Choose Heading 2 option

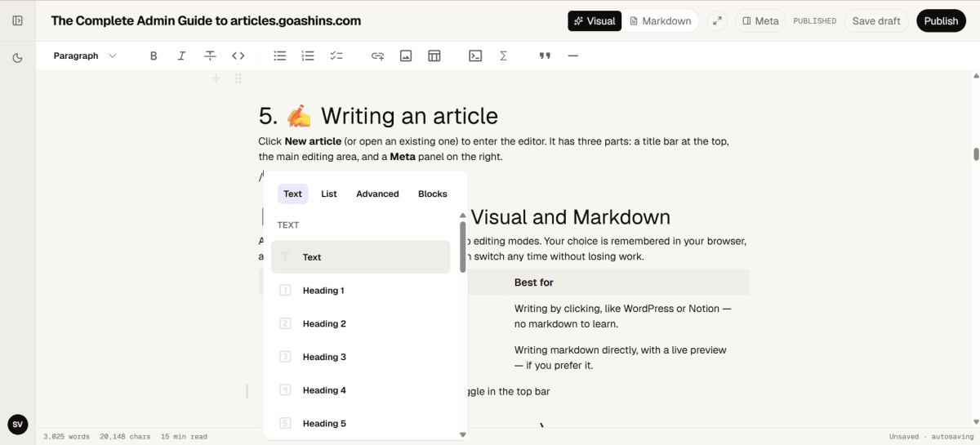click(x=360, y=323)
